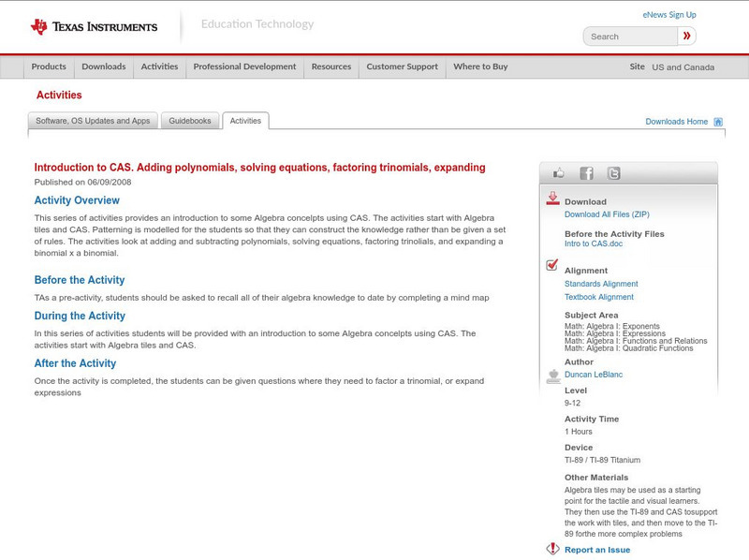Click Math: Algebra I: Quadratic Functions text
The width and height of the screenshot is (749, 560).
pyautogui.click(x=628, y=348)
